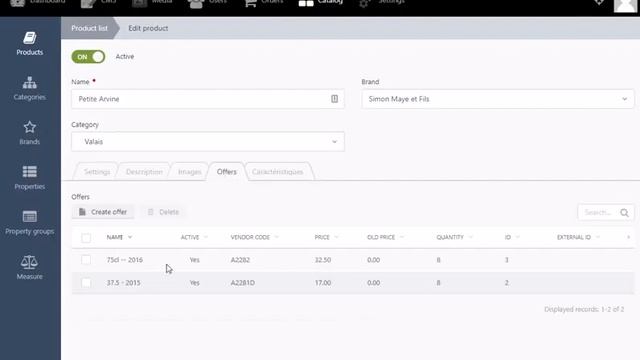Click price value 32.50
Viewport: 640px width, 360px height.
[x=322, y=260]
